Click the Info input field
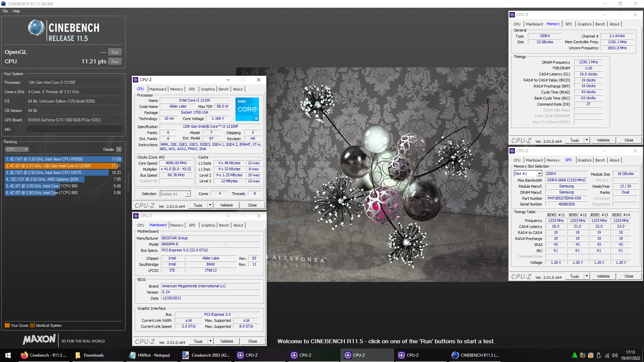Image resolution: width=644 pixels, height=362 pixels. click(x=74, y=129)
